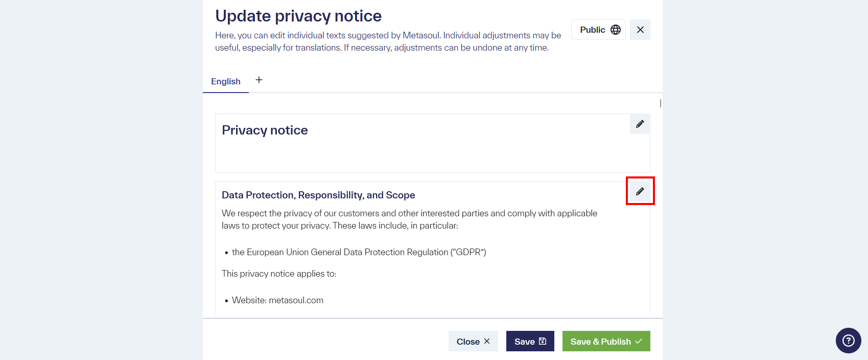Screen dimensions: 868x360
Task: Switch to the English language tab
Action: click(x=226, y=81)
